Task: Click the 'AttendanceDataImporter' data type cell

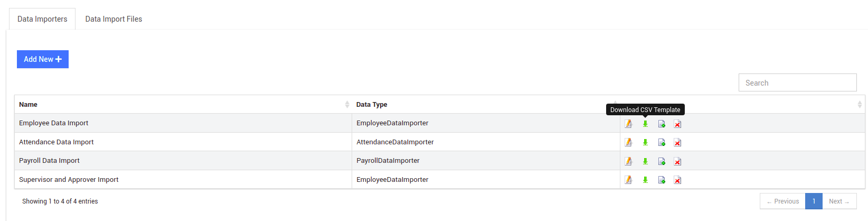Action: (x=486, y=142)
